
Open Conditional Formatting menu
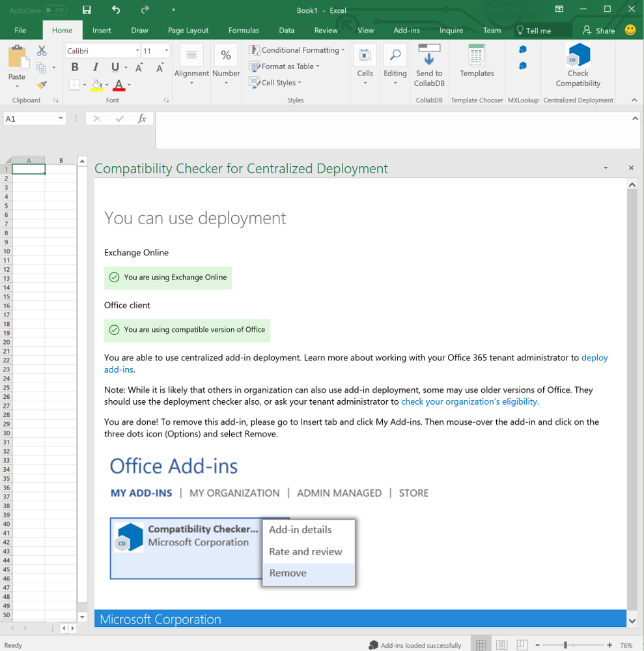297,50
